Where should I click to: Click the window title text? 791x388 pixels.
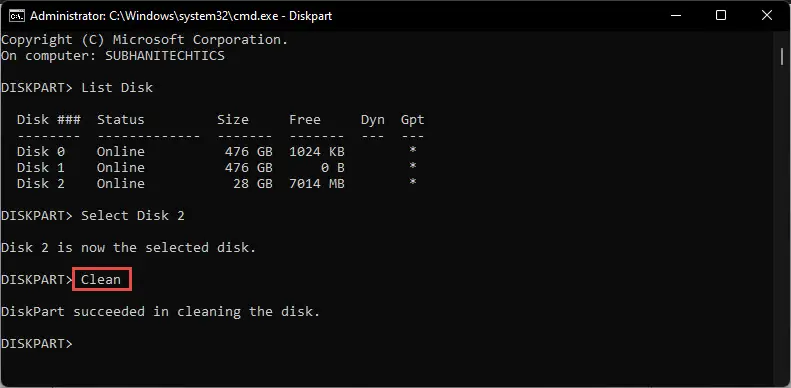tap(181, 16)
